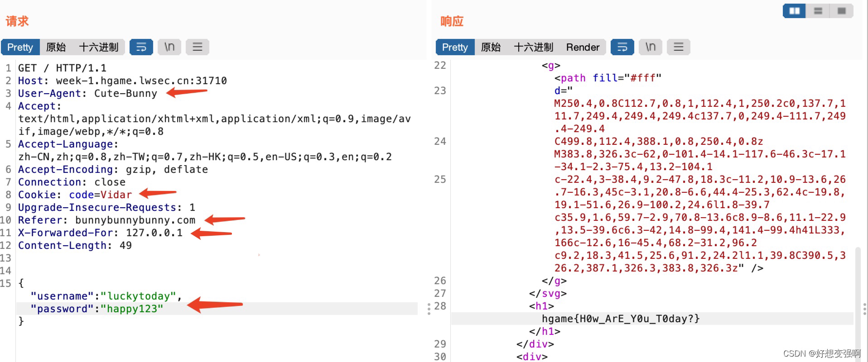Click X-Forwarded-For 127.0.0.1 line

coord(100,233)
